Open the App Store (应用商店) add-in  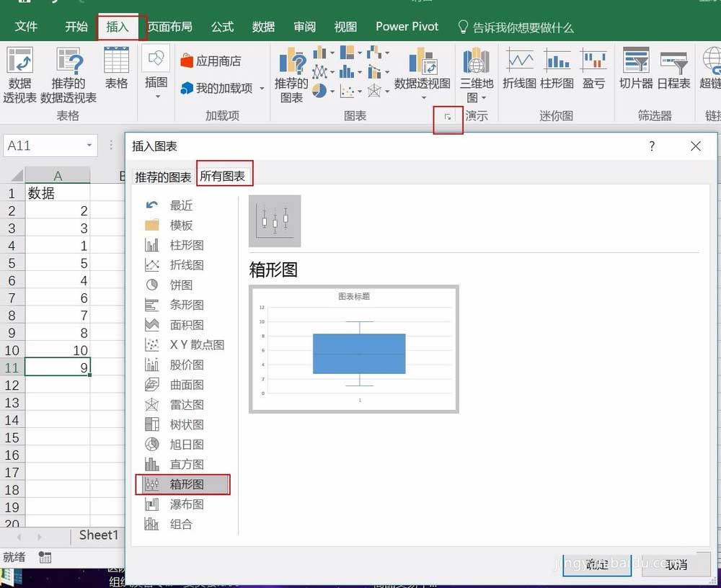211,61
